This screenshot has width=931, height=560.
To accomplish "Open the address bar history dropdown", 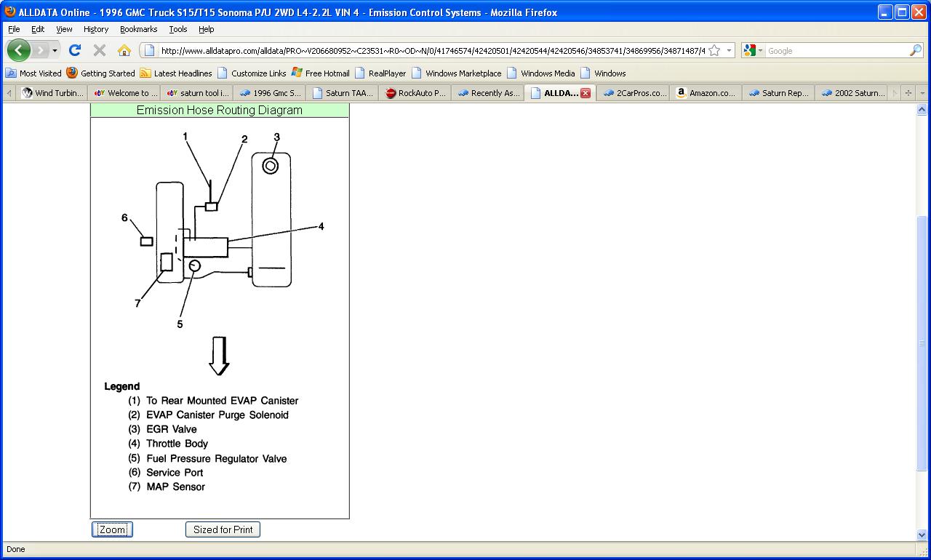I will coord(728,50).
